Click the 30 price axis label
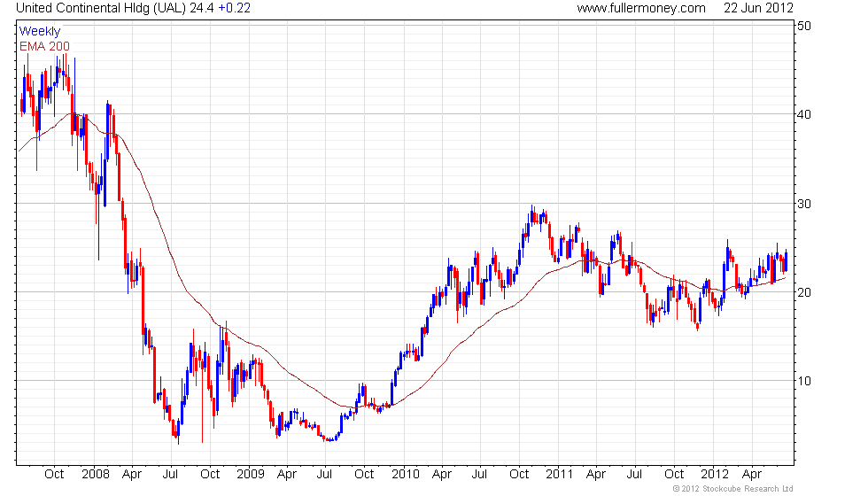Image resolution: width=868 pixels, height=496 pixels. pos(804,204)
